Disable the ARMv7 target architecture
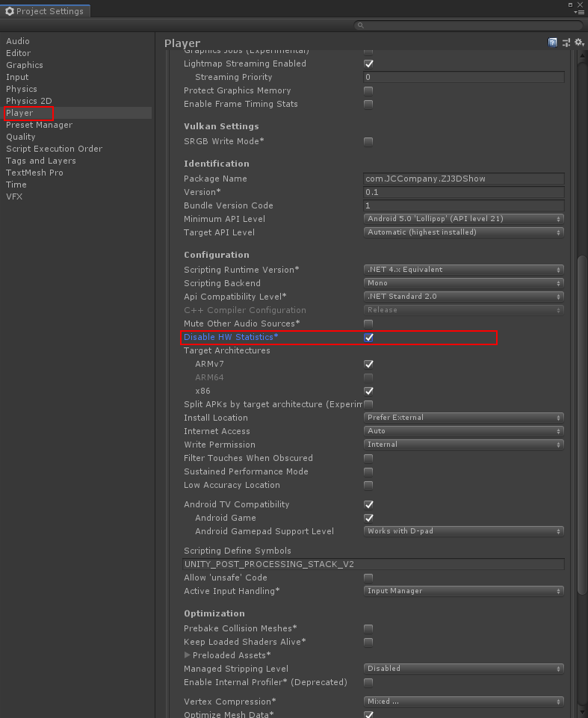Image resolution: width=588 pixels, height=718 pixels. pyautogui.click(x=368, y=364)
